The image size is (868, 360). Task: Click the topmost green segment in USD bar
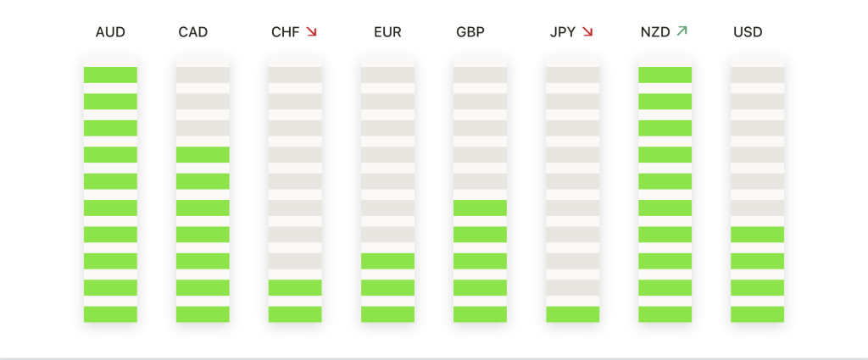coord(757,235)
